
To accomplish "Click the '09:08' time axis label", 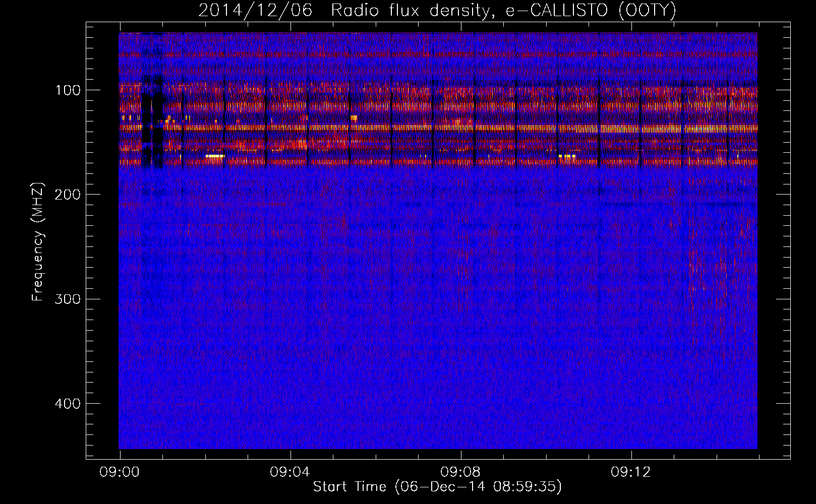I will point(460,472).
